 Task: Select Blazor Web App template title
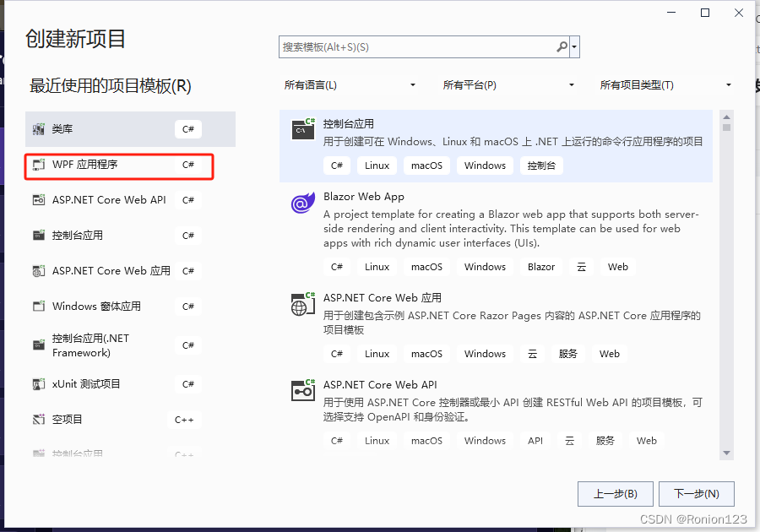[x=364, y=197]
